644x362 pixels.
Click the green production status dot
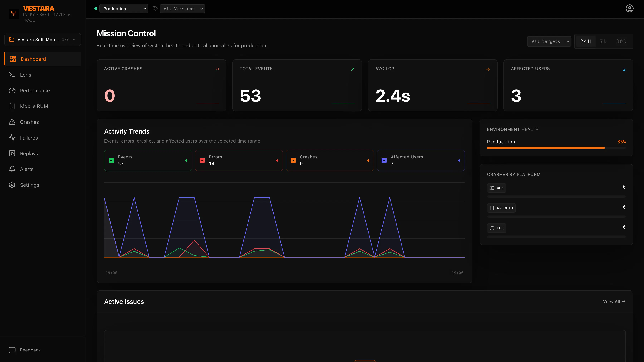pos(96,9)
